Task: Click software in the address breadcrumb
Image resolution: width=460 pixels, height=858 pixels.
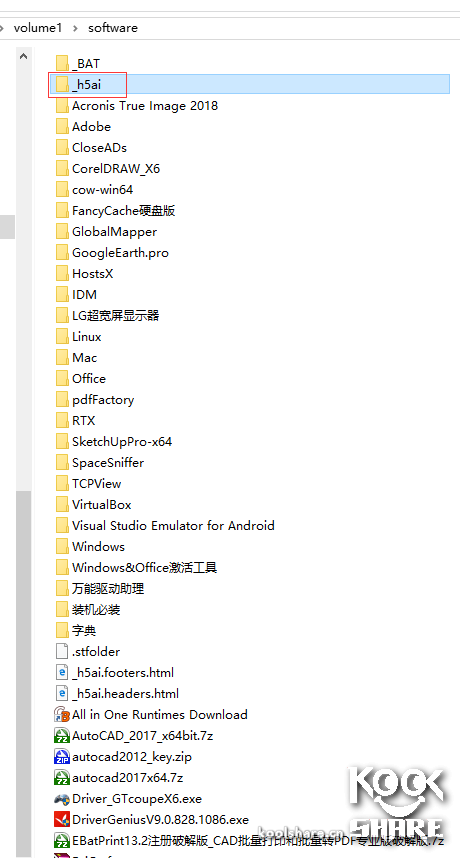Action: [x=113, y=28]
